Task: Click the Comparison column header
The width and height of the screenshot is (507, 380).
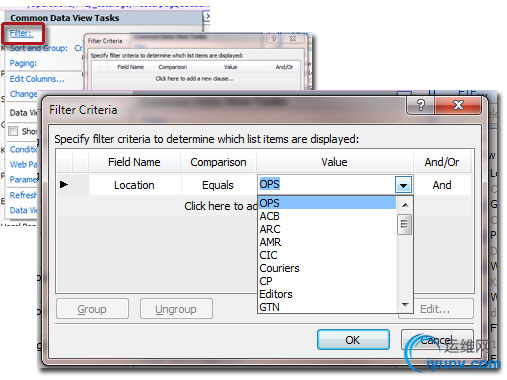Action: pyautogui.click(x=218, y=162)
